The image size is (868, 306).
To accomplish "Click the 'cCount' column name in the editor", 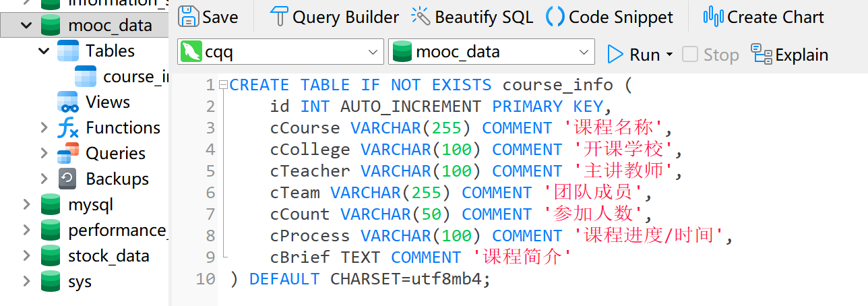I will [x=300, y=214].
